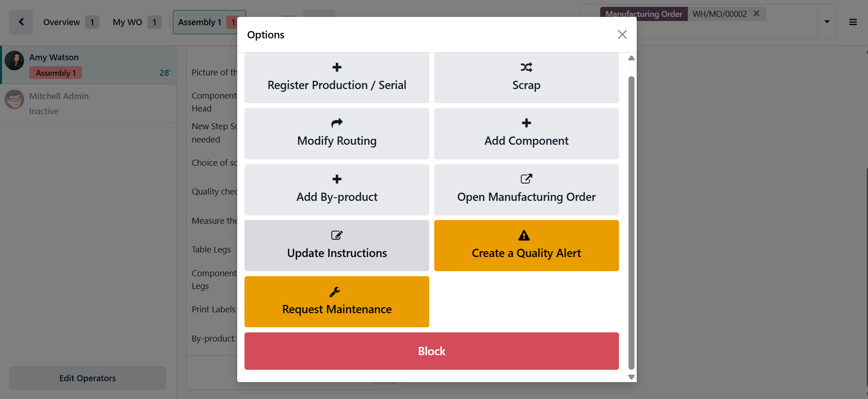The height and width of the screenshot is (399, 868).
Task: Click the Assembly 1 red tag
Action: tap(56, 73)
